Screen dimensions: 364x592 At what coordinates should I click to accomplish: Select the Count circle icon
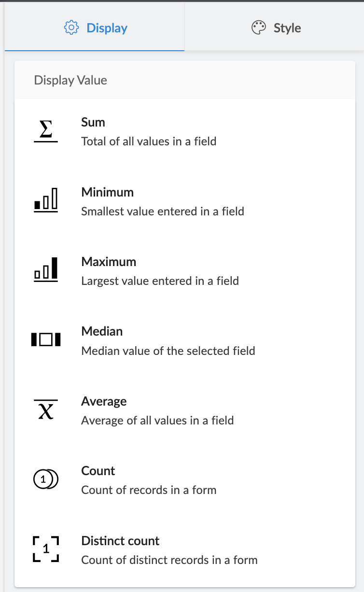click(x=46, y=479)
